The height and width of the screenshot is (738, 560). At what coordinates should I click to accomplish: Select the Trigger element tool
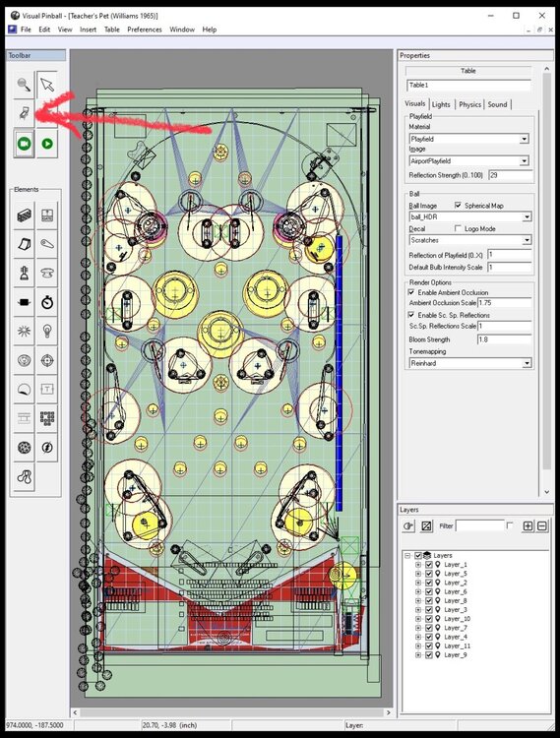coord(24,332)
